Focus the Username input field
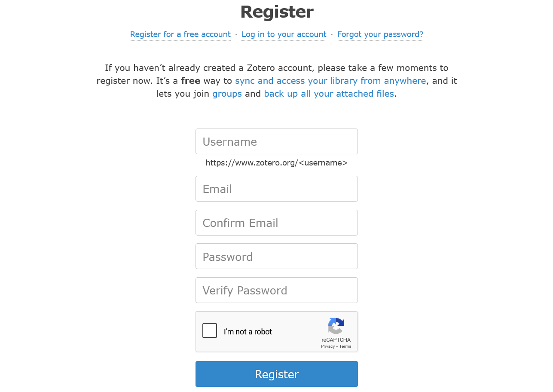The width and height of the screenshot is (553, 392). 276,141
